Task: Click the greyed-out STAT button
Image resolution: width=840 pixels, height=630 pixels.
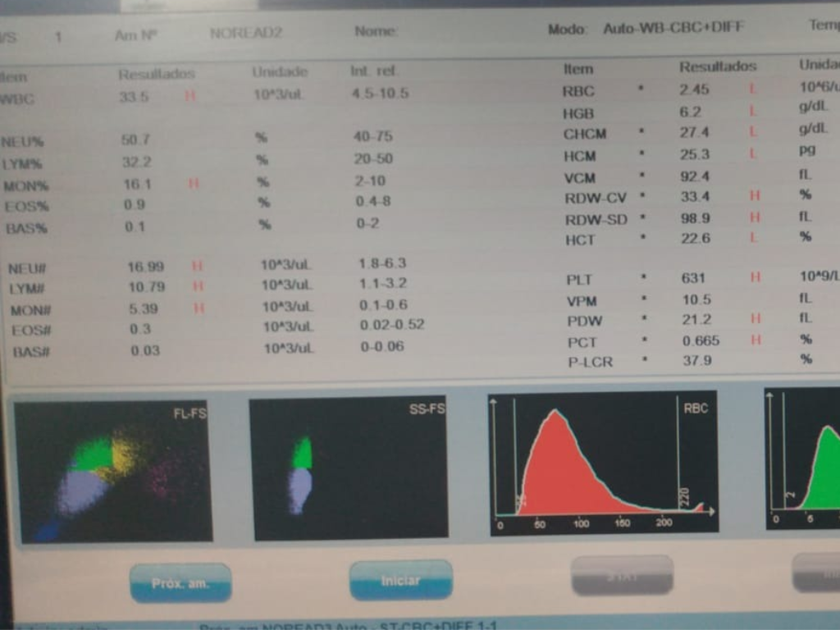Action: coord(622,575)
